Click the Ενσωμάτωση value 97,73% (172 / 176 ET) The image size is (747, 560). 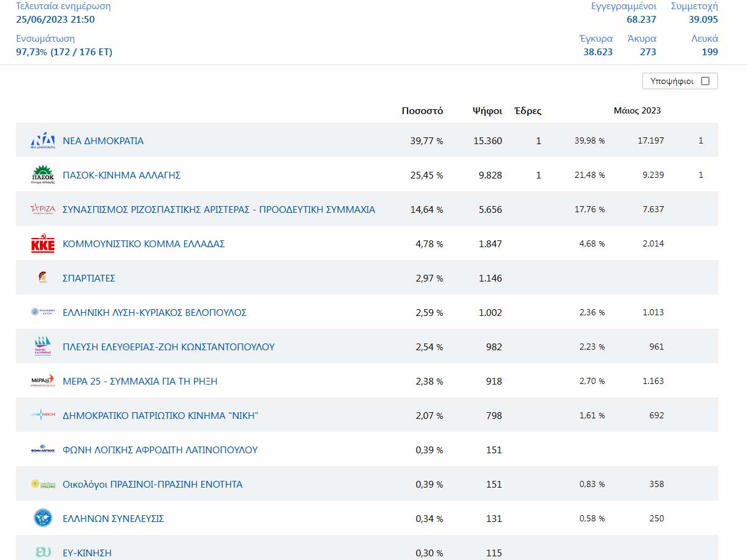coord(64,52)
